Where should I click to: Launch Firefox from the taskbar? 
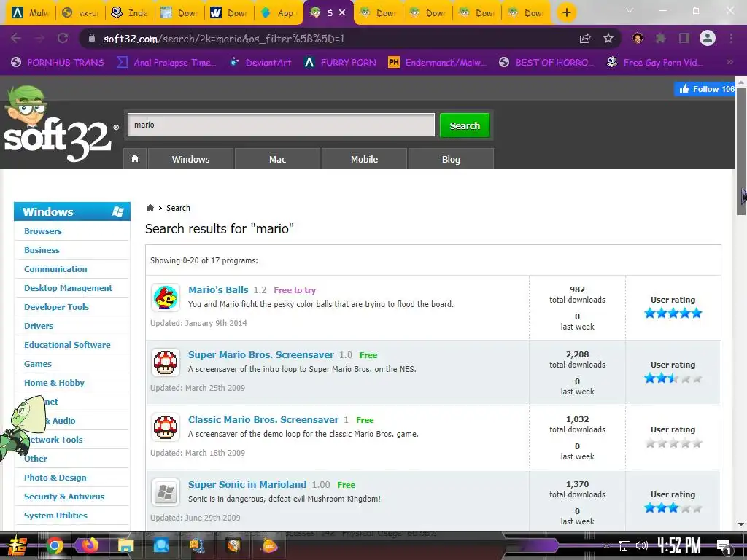[x=90, y=545]
